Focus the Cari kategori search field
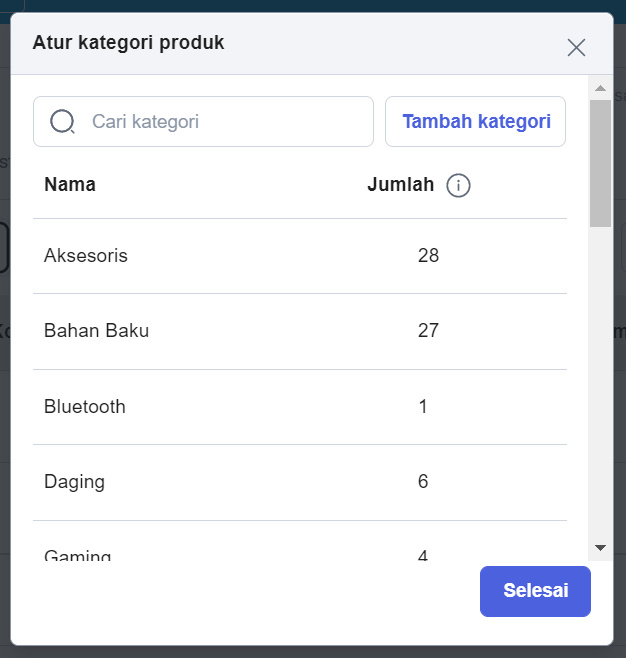The width and height of the screenshot is (626, 658). [x=203, y=122]
